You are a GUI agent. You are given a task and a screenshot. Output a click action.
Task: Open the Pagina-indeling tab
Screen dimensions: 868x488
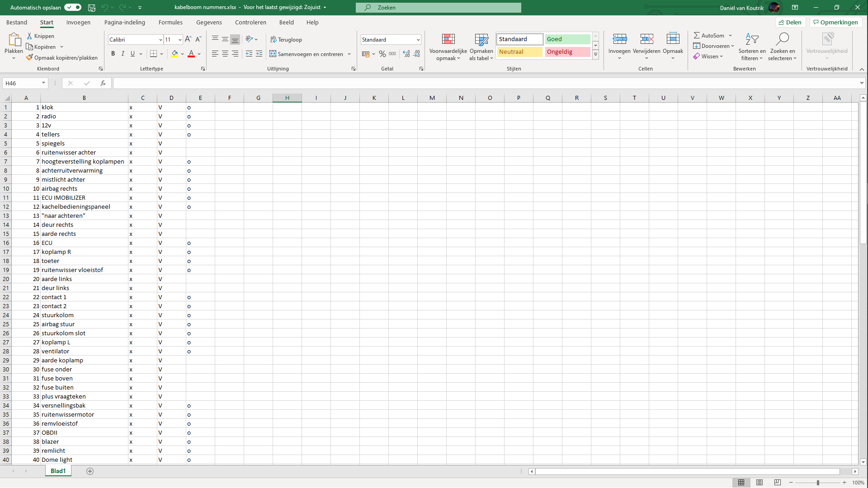pyautogui.click(x=125, y=22)
